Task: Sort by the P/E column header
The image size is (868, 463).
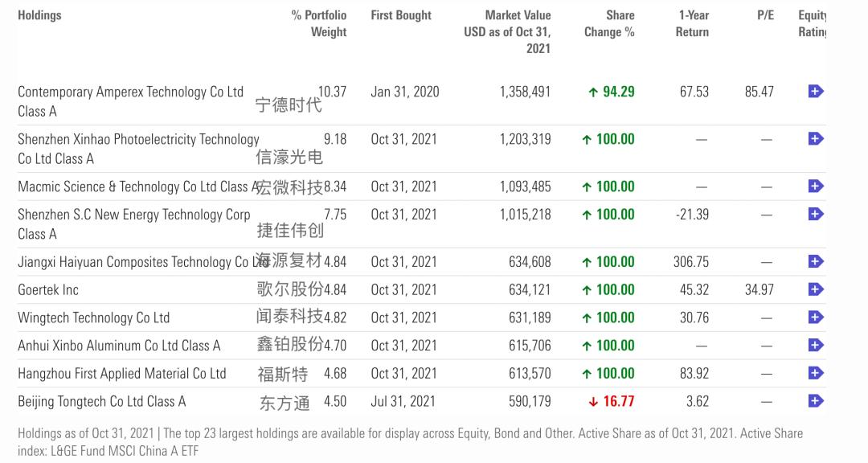Action: tap(765, 15)
